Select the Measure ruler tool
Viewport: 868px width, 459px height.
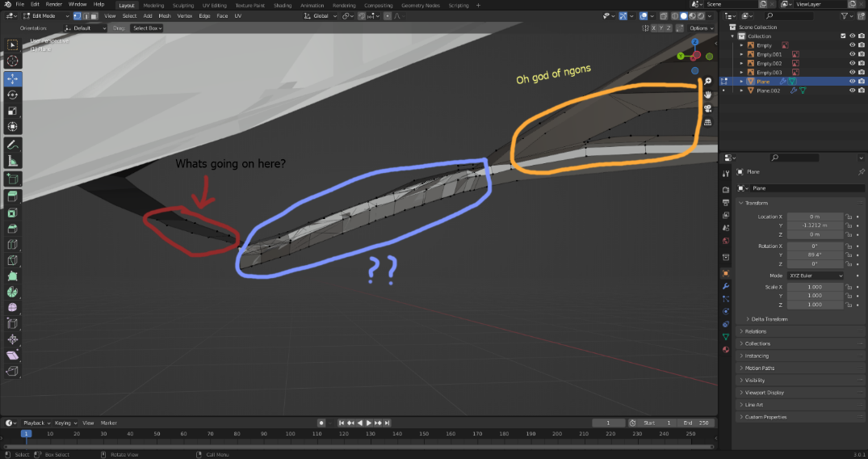click(x=12, y=162)
